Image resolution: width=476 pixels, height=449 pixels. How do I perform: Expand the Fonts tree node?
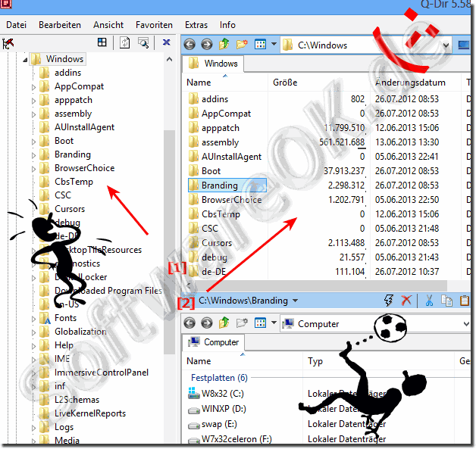[x=33, y=319]
